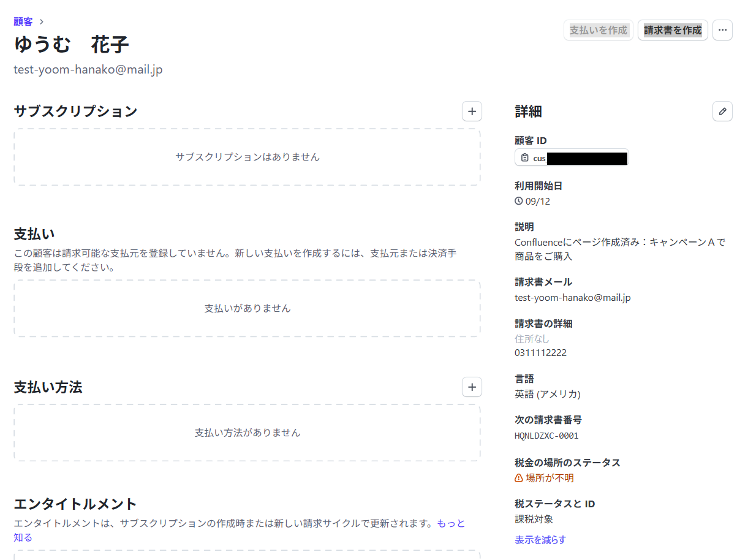
Task: Click the breadcrumb chevron next to 顧客
Action: [x=41, y=21]
